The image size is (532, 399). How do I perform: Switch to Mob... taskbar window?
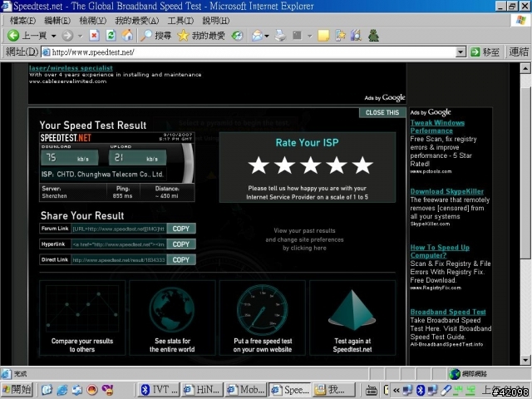click(x=246, y=390)
